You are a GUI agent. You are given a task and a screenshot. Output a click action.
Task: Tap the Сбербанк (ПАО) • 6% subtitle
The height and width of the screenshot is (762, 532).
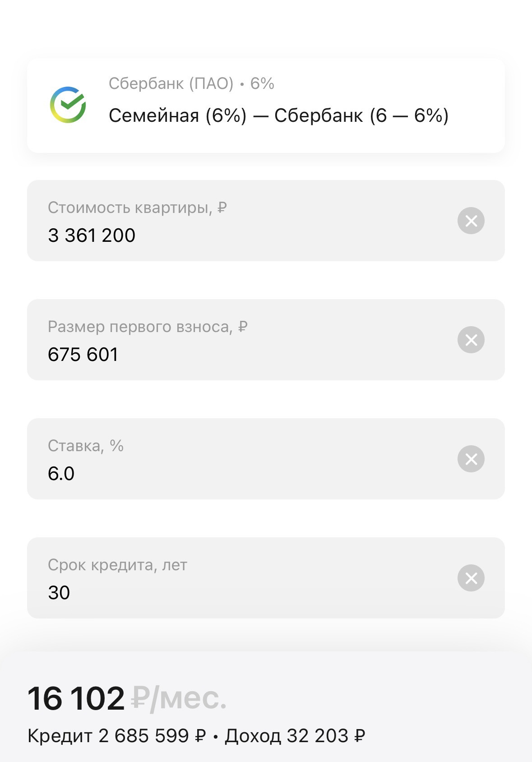click(x=191, y=83)
